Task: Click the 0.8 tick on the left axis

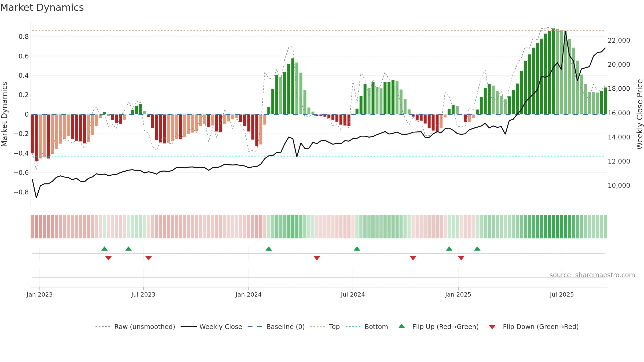Action: (x=24, y=37)
